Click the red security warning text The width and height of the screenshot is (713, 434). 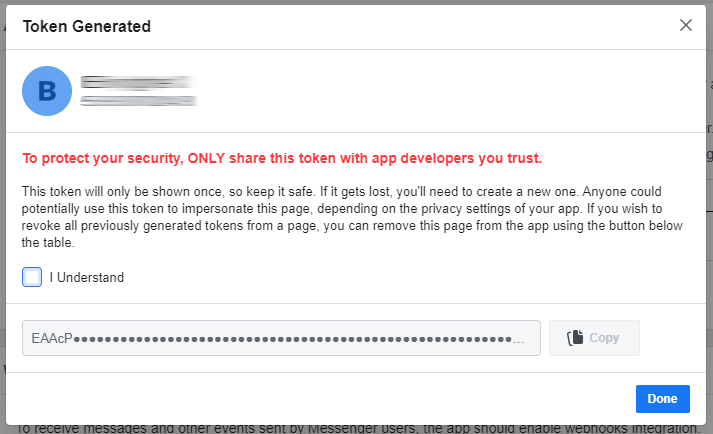tap(282, 158)
